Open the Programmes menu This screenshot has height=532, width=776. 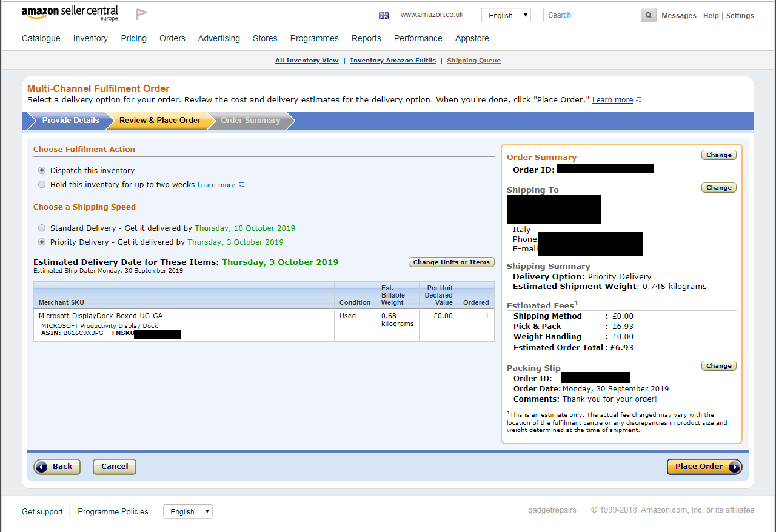[314, 38]
